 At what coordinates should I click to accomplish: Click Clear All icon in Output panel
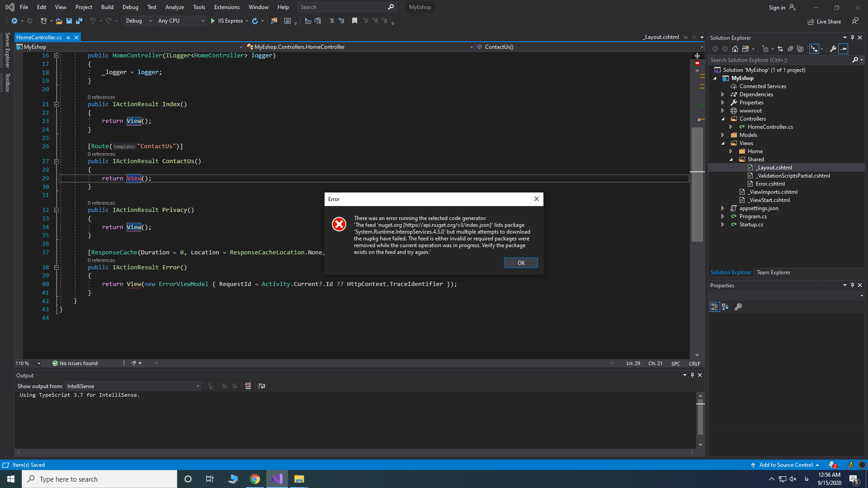pos(248,386)
